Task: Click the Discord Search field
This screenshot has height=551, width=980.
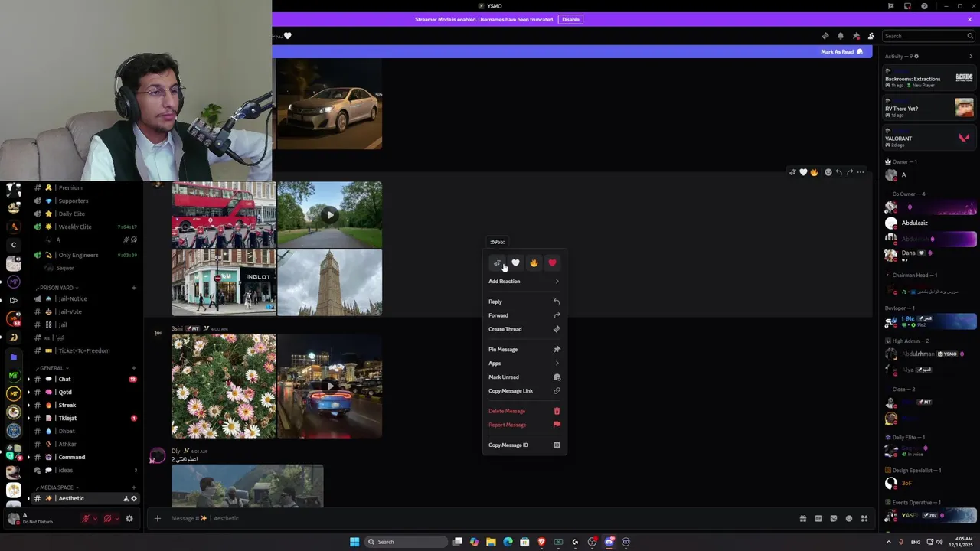Action: click(928, 36)
